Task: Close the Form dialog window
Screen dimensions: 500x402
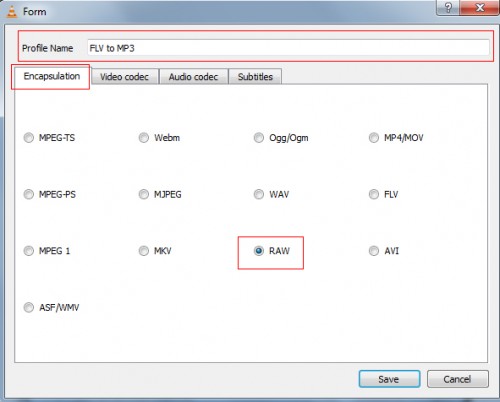Action: point(479,7)
